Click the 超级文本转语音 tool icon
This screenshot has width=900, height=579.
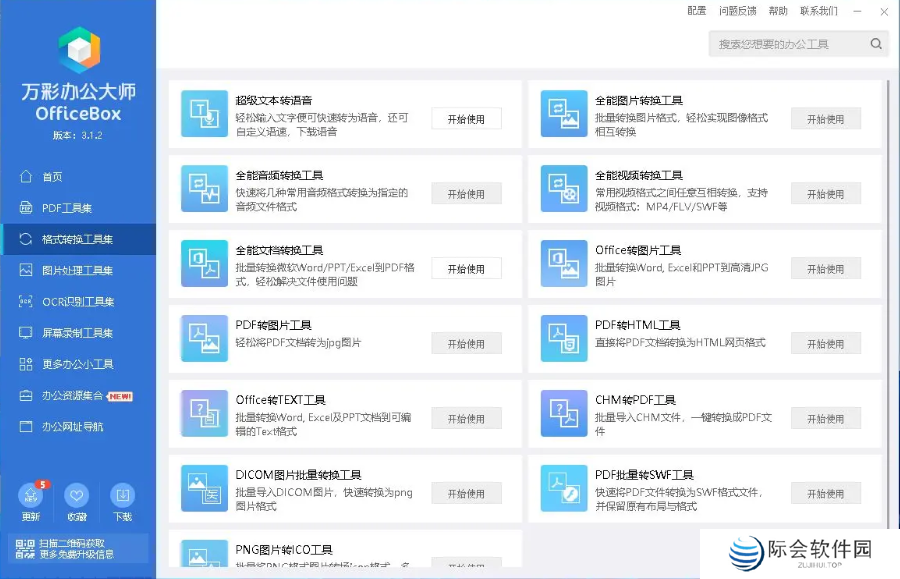[204, 113]
